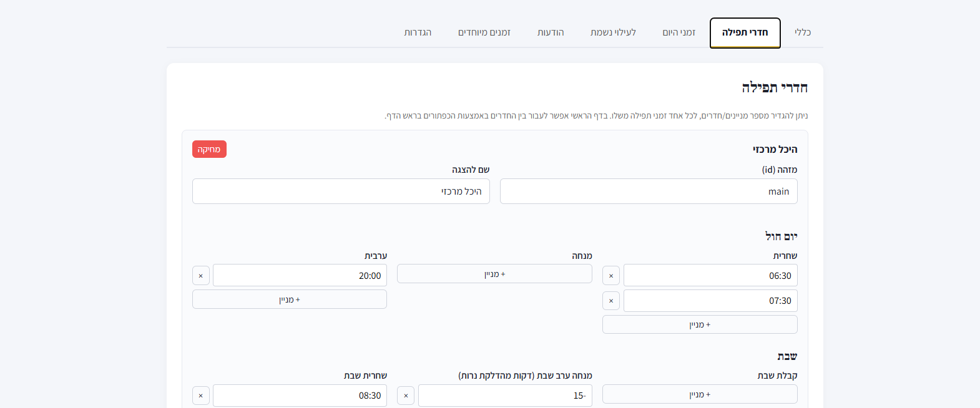Switch to the כללי tab
The image size is (980, 408).
pyautogui.click(x=802, y=32)
